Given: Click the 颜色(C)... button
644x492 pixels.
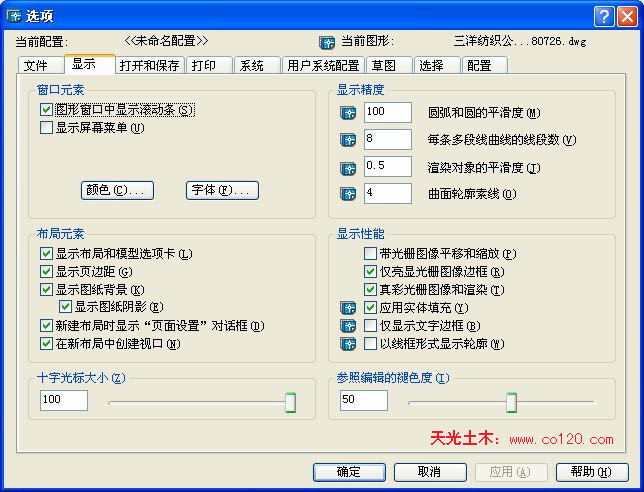Looking at the screenshot, I should pos(117,190).
